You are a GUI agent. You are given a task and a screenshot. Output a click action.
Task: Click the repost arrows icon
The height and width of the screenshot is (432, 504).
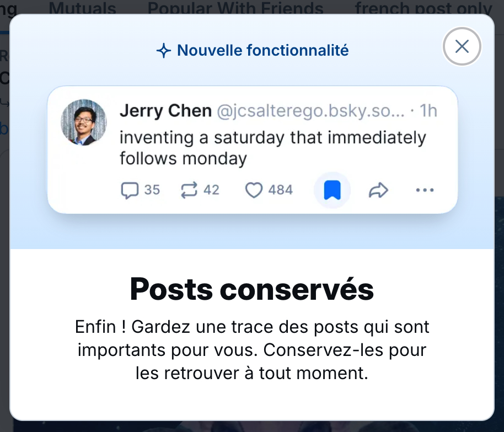pyautogui.click(x=189, y=191)
